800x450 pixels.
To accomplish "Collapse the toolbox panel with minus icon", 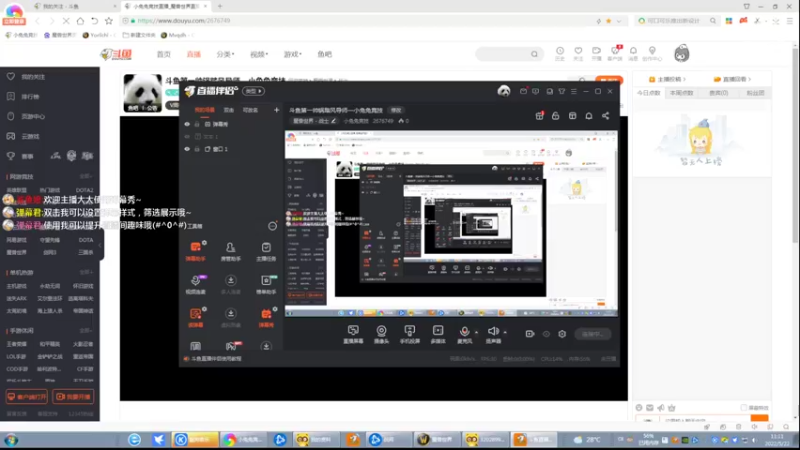I will (x=272, y=226).
